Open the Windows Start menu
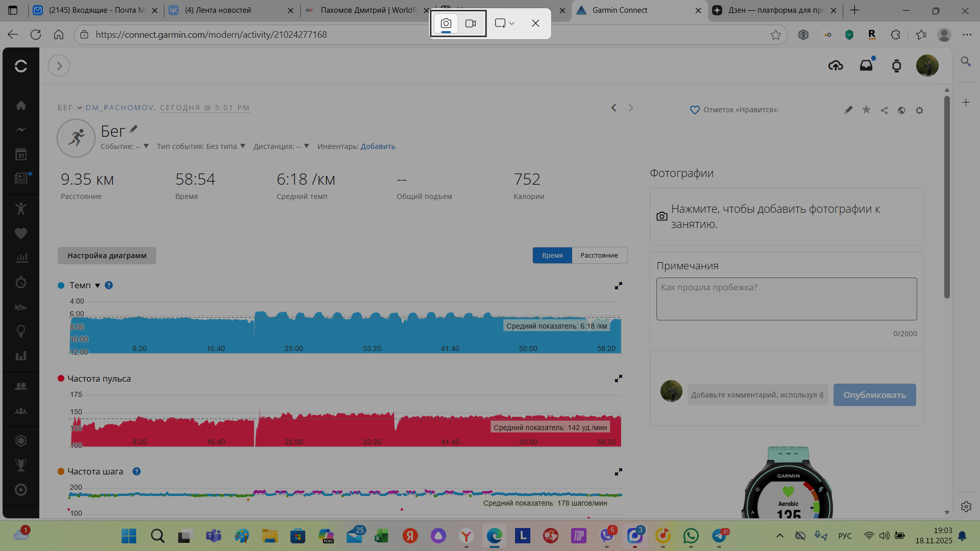980x551 pixels. (129, 536)
